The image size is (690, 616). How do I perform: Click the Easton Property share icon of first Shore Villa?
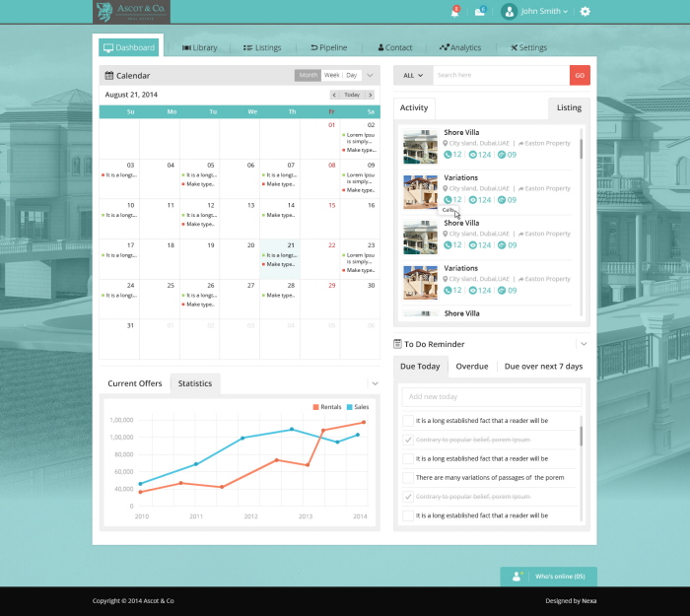pos(521,144)
